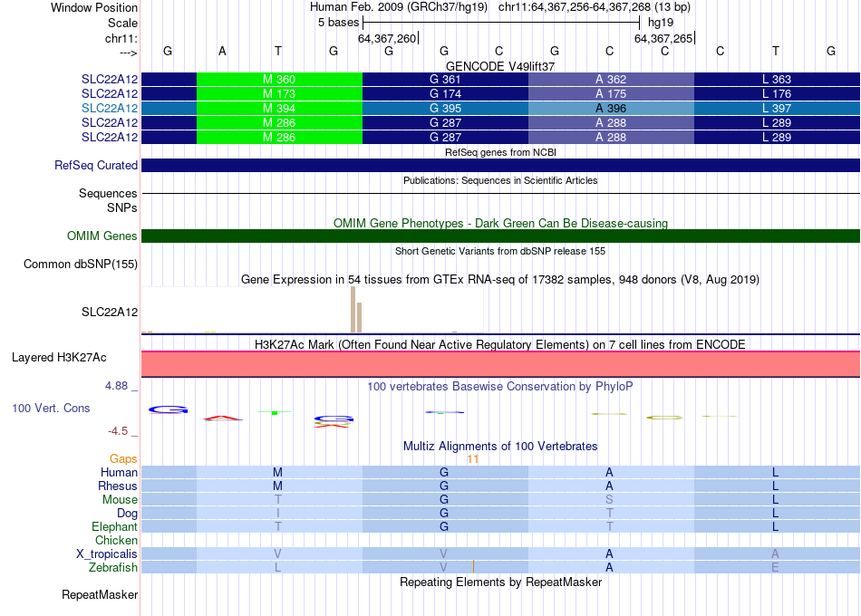The width and height of the screenshot is (861, 616).
Task: Click the Human species label
Action: point(119,472)
